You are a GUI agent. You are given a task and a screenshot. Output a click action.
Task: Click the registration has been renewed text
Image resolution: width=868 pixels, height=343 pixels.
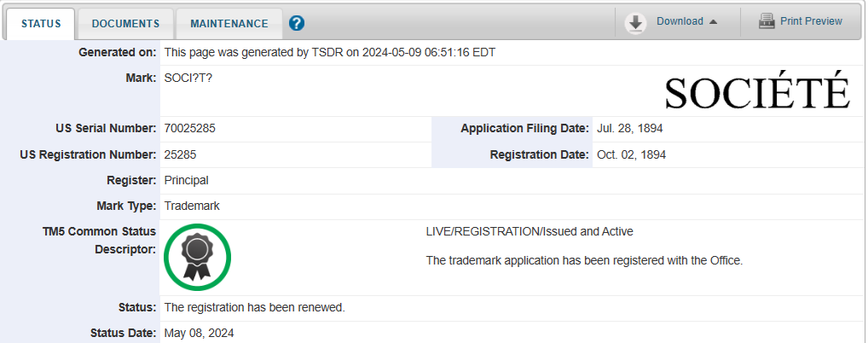tap(255, 307)
